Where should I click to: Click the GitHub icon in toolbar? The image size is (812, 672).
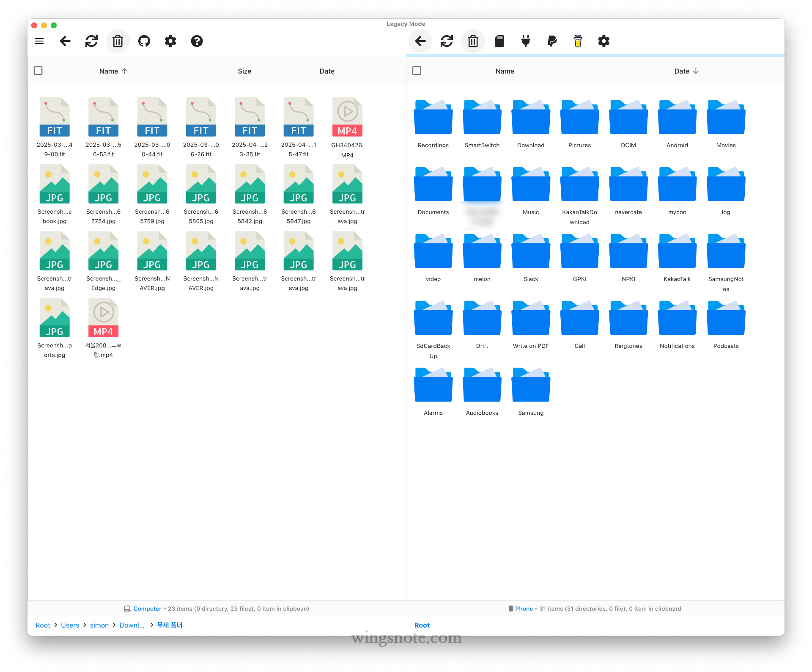[x=144, y=41]
